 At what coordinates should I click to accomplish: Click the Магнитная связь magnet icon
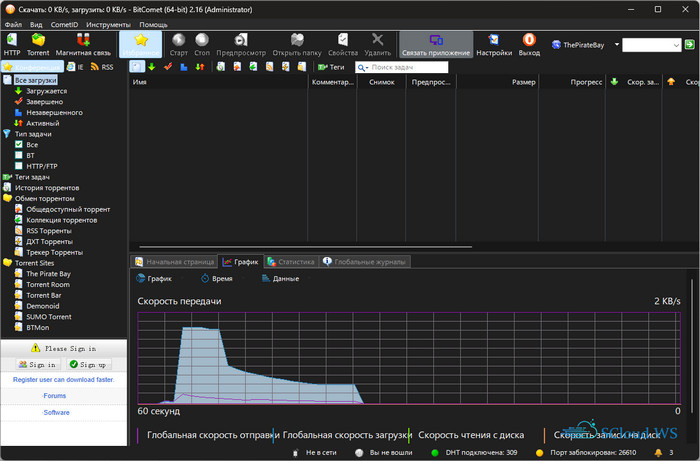pyautogui.click(x=83, y=45)
